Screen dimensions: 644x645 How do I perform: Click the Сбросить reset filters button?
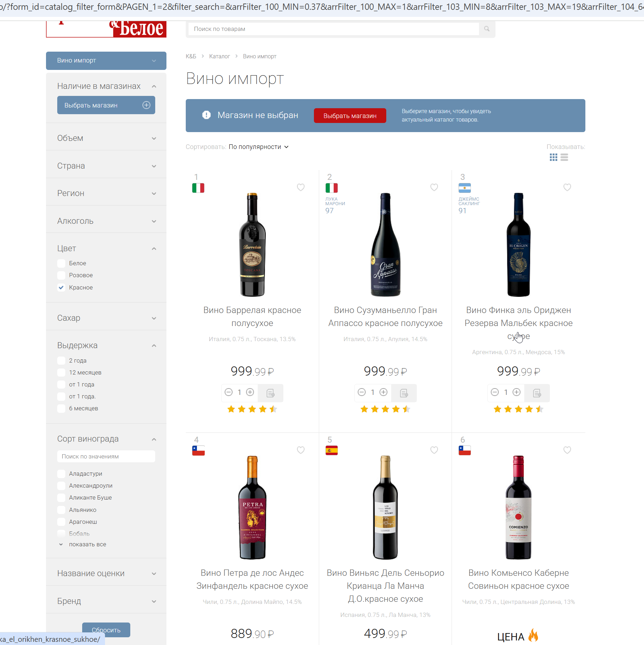[106, 630]
